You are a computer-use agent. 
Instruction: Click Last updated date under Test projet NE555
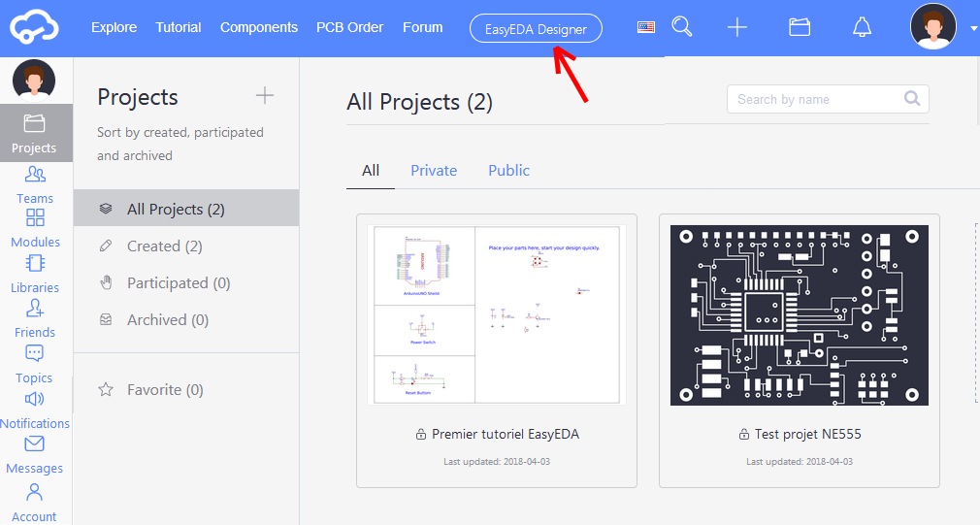click(800, 461)
